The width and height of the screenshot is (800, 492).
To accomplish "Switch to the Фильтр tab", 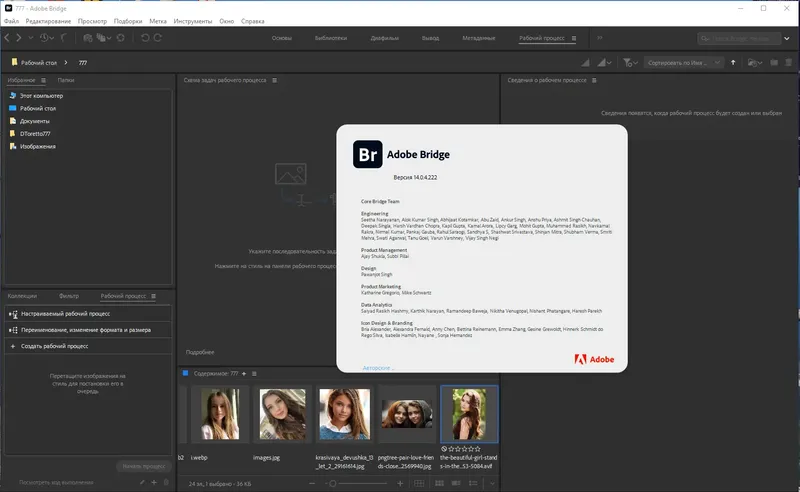I will coord(69,296).
